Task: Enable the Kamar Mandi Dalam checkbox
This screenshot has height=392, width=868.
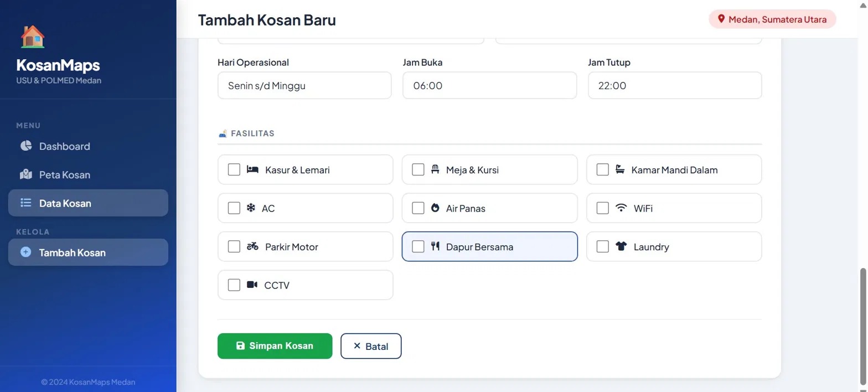Action: [603, 169]
